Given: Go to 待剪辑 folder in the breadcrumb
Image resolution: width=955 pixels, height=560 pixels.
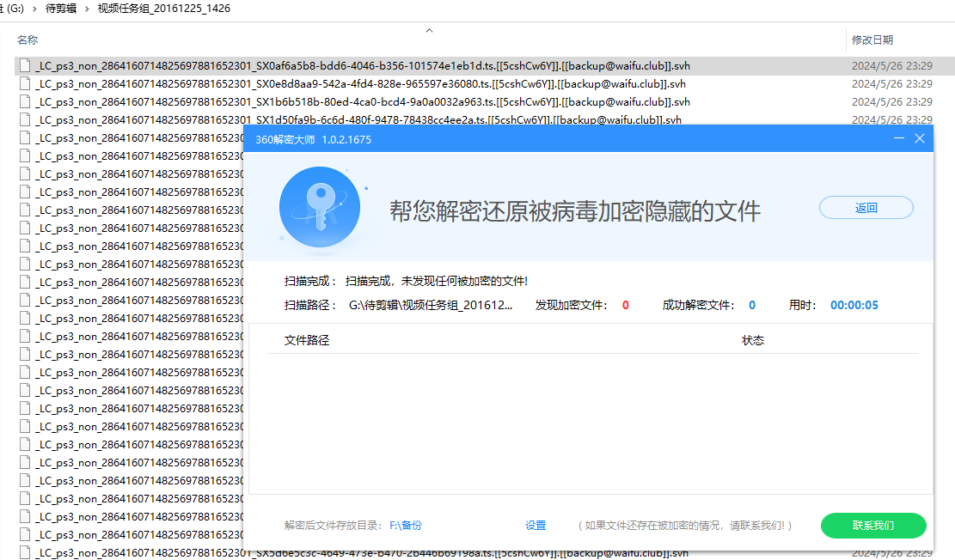Looking at the screenshot, I should [60, 9].
